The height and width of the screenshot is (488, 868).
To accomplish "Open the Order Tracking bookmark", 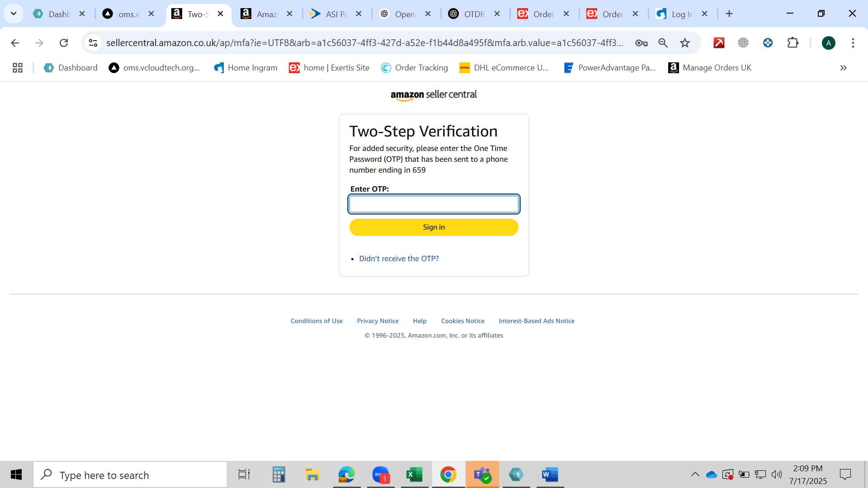I will coord(414,68).
